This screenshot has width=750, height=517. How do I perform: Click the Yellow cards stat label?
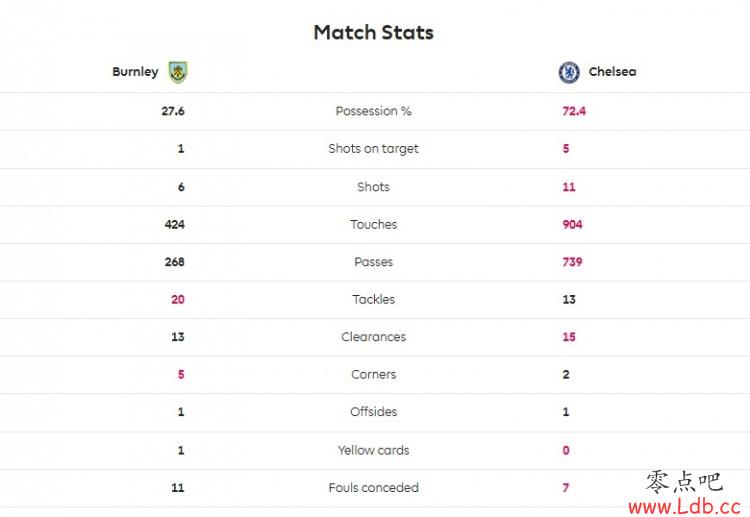pyautogui.click(x=374, y=450)
